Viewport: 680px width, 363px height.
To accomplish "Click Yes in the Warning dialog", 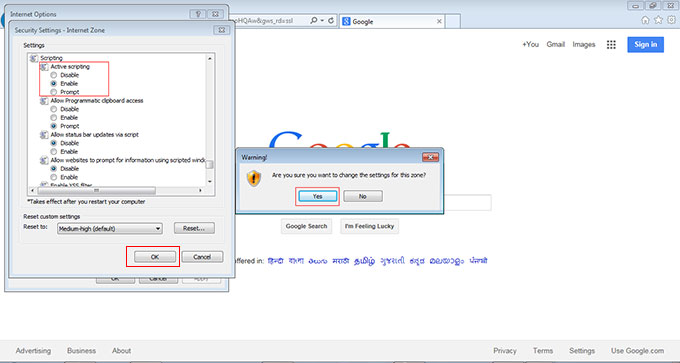I will click(x=317, y=196).
